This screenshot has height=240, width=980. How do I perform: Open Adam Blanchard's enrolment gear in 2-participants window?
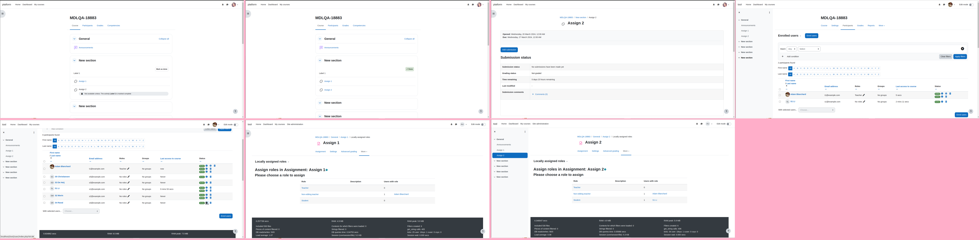pos(946,93)
